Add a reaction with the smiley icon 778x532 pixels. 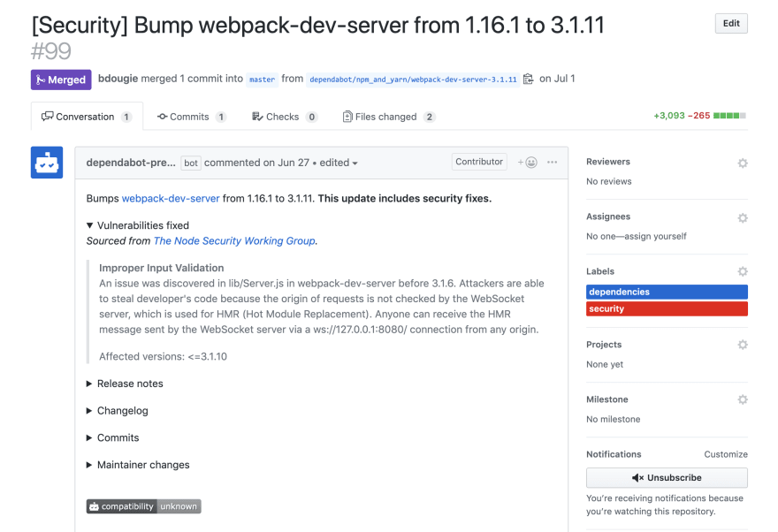pos(528,162)
